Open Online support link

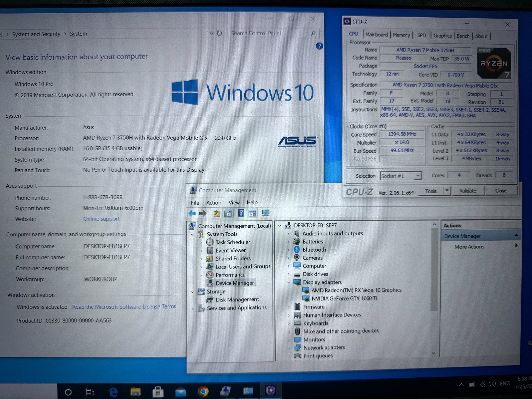tap(101, 219)
